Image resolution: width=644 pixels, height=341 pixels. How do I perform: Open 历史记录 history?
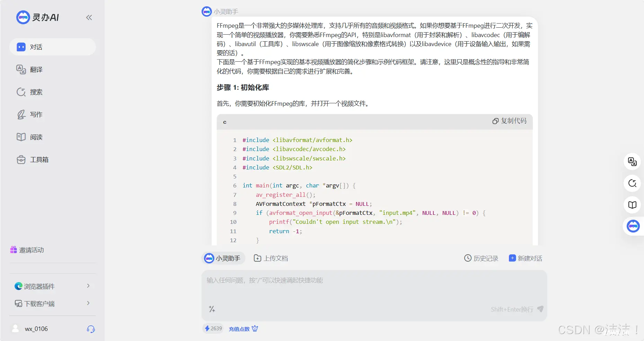(x=481, y=258)
